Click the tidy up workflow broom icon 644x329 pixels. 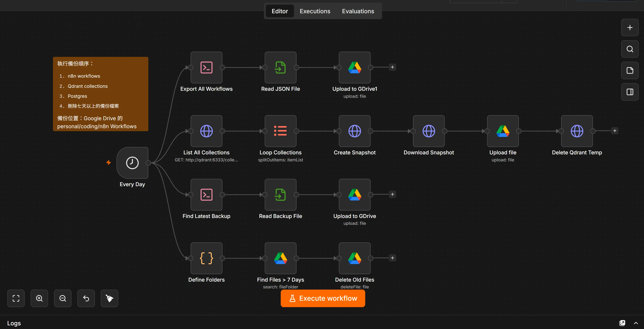[x=110, y=298]
